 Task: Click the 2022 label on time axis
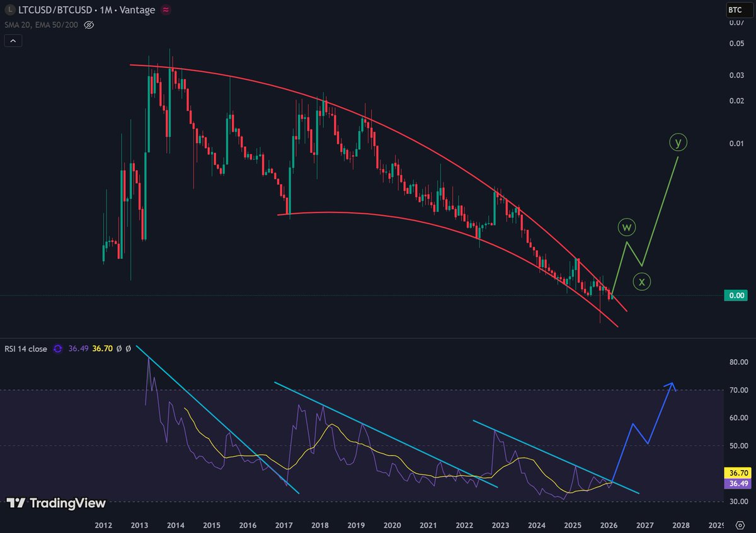464,525
